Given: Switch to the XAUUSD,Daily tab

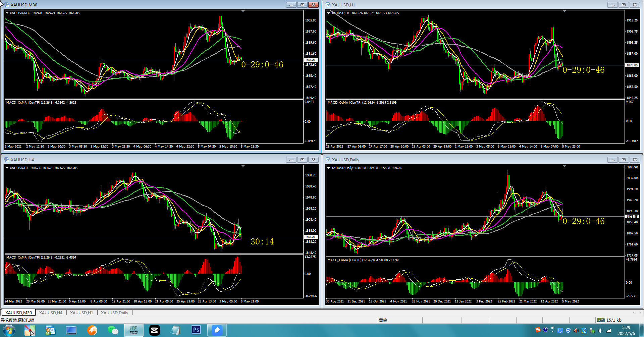Looking at the screenshot, I should tap(114, 313).
